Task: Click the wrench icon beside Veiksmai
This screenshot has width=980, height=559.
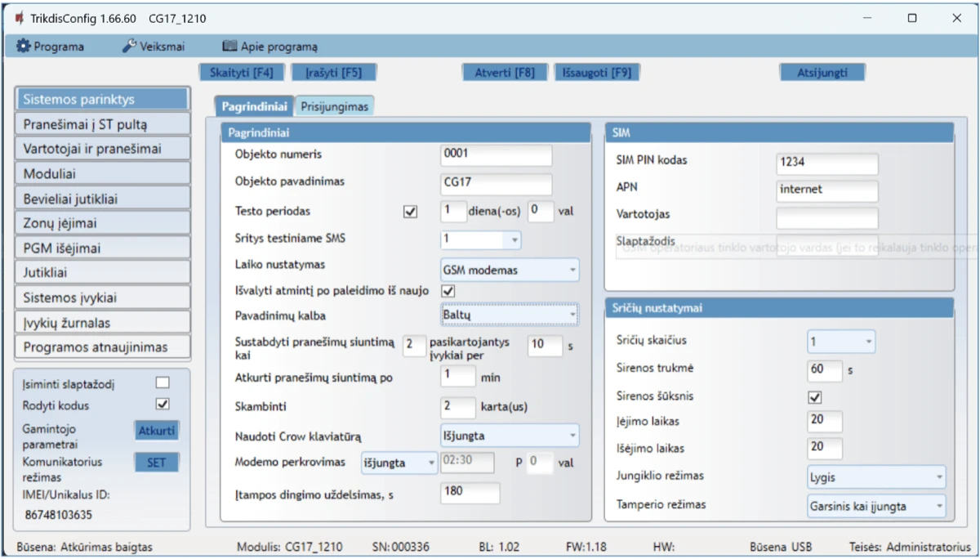Action: (x=129, y=47)
